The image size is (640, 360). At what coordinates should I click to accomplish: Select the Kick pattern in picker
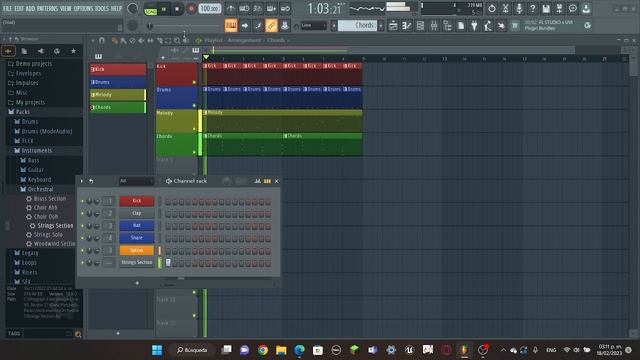118,69
